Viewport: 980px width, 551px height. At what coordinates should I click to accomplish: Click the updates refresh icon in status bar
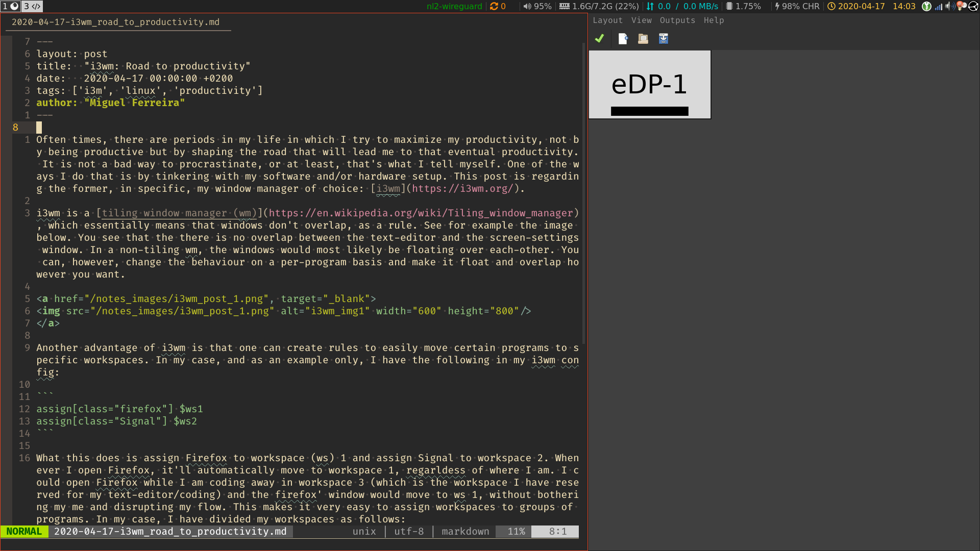point(494,6)
